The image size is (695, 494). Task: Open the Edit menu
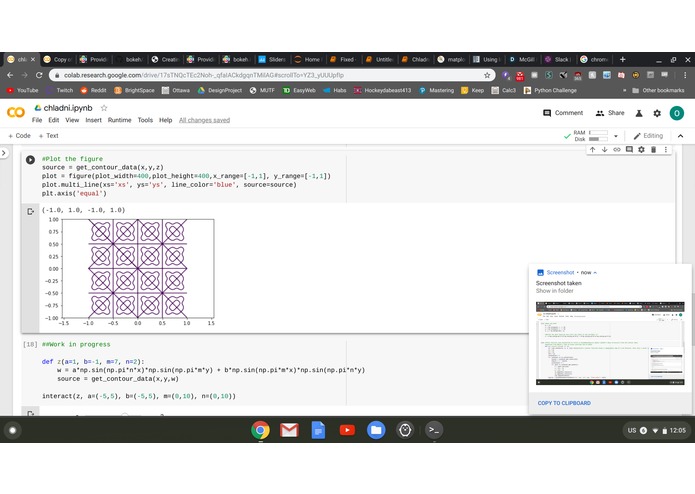[54, 120]
